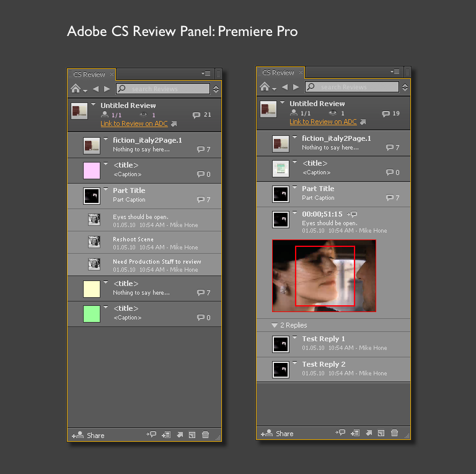Screen dimensions: 476x474
Task: Toggle the fiction_italy2Page.1 triangle in left panel
Action: coord(105,139)
